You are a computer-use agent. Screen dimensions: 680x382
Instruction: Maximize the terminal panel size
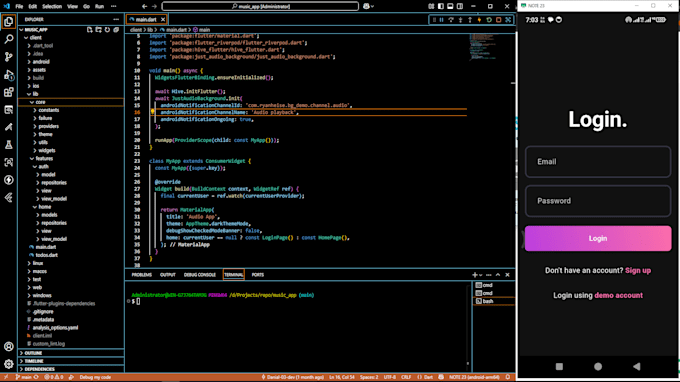[498, 274]
